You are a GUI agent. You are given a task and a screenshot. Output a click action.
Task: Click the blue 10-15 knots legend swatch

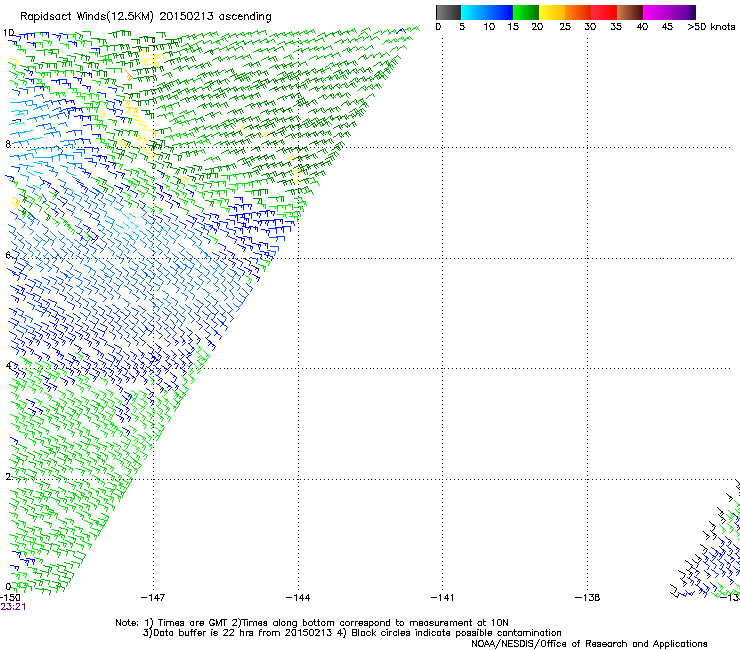(x=500, y=12)
